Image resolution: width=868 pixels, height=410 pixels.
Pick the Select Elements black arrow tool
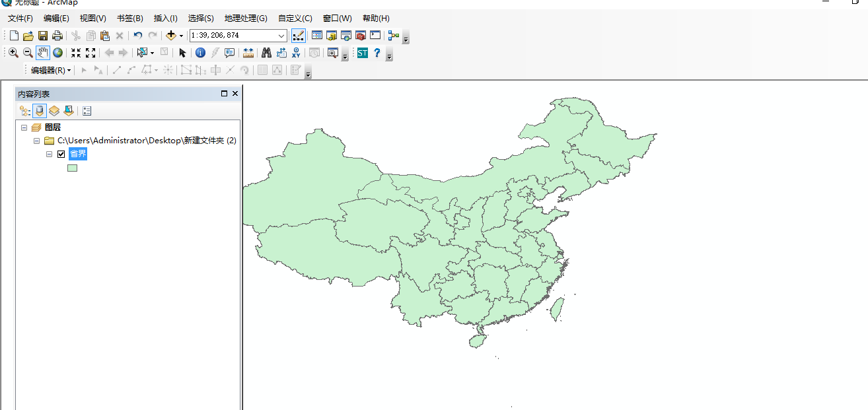point(183,53)
